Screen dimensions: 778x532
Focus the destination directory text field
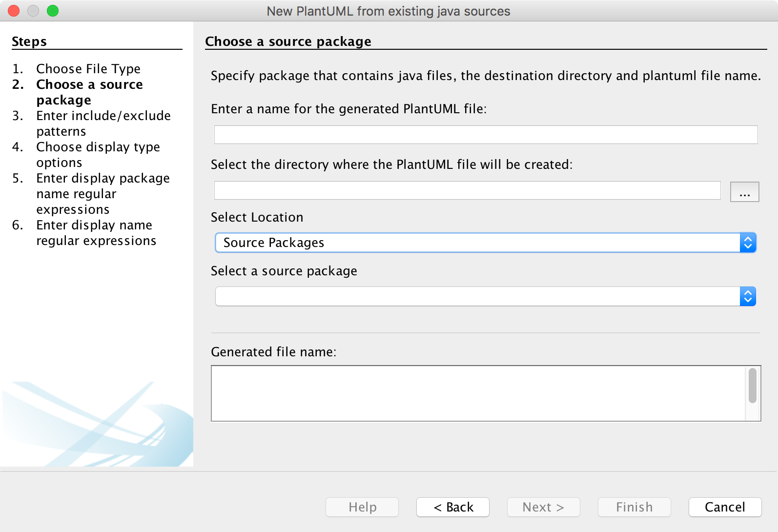pyautogui.click(x=467, y=190)
